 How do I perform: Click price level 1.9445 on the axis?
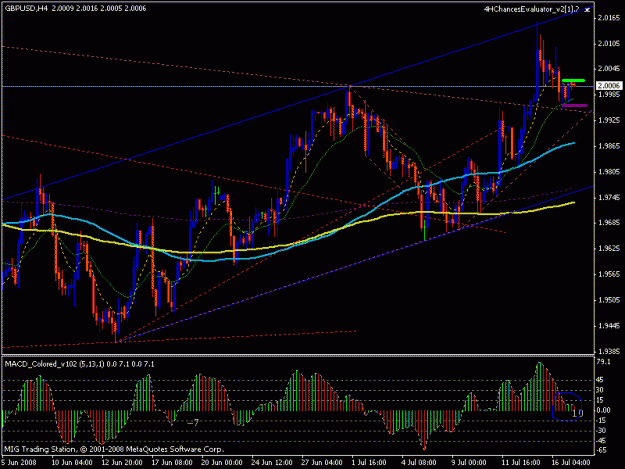point(609,326)
